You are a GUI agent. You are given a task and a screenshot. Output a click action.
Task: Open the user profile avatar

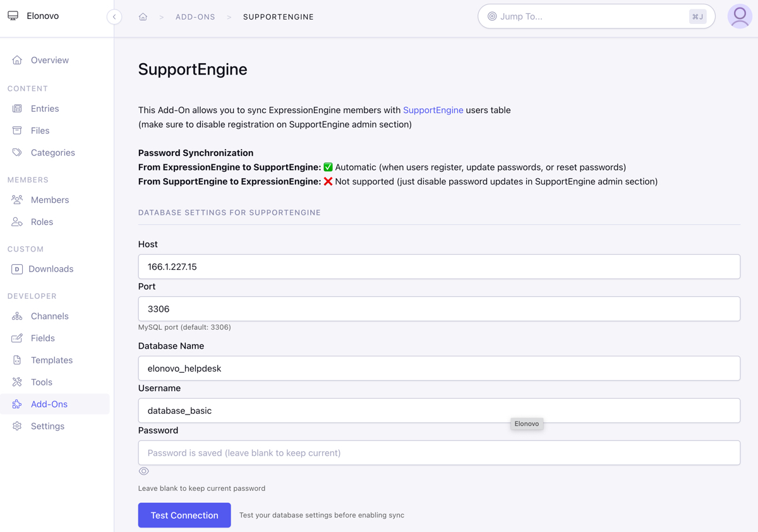tap(739, 16)
